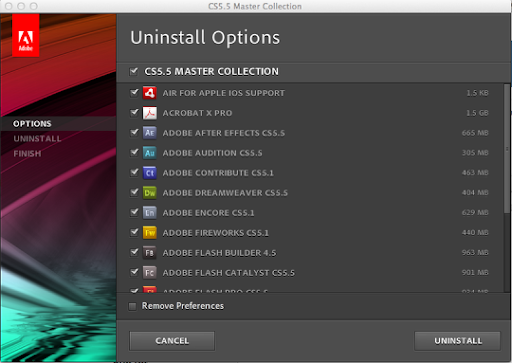Click the AIR for Apple iOS Support icon

point(150,93)
